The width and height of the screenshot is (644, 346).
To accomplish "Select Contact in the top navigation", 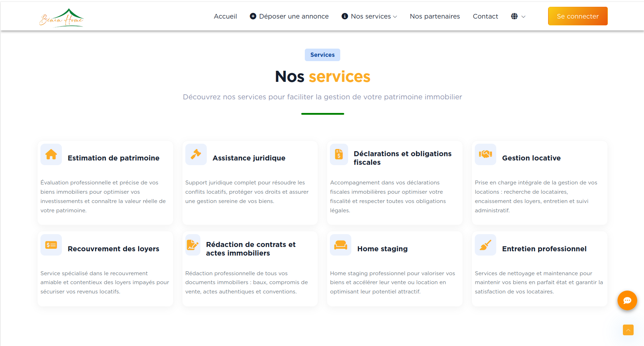I will click(x=485, y=16).
